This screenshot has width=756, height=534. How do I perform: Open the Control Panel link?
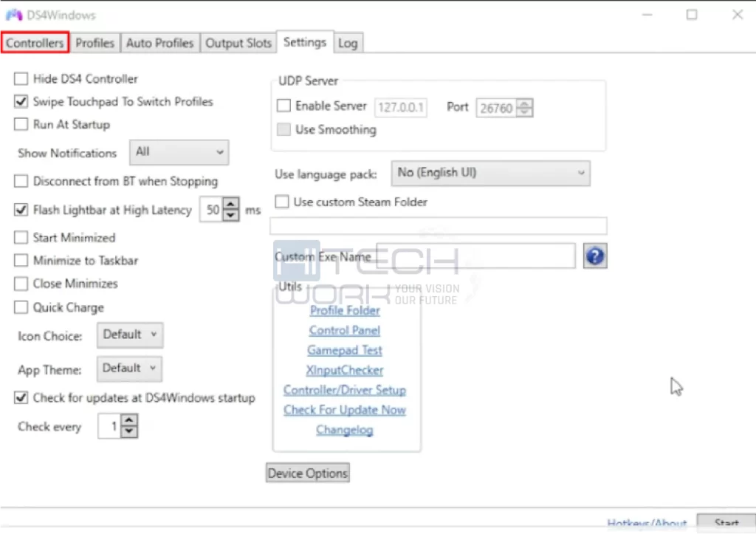tap(345, 330)
